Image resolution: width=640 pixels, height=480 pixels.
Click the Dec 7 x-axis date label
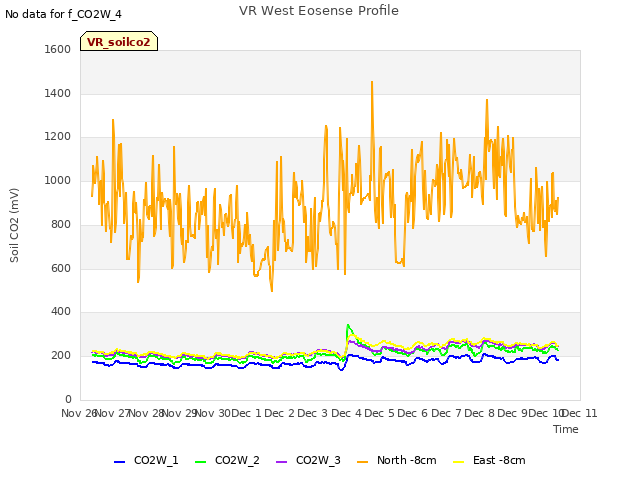coord(446,413)
